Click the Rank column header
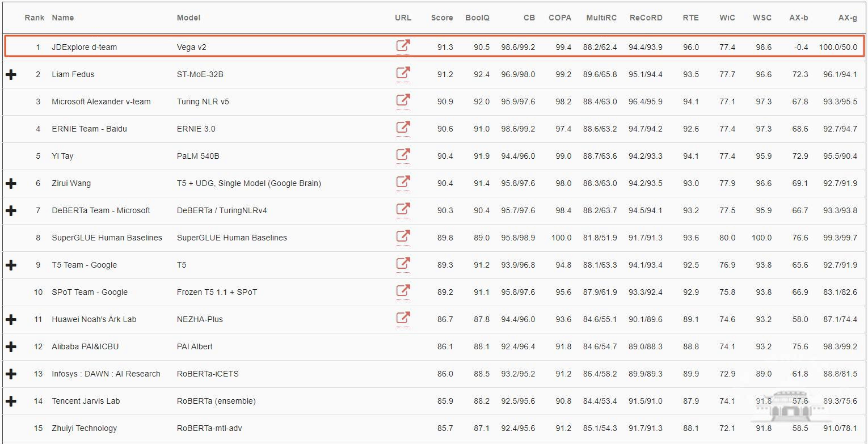The height and width of the screenshot is (444, 868). 34,18
